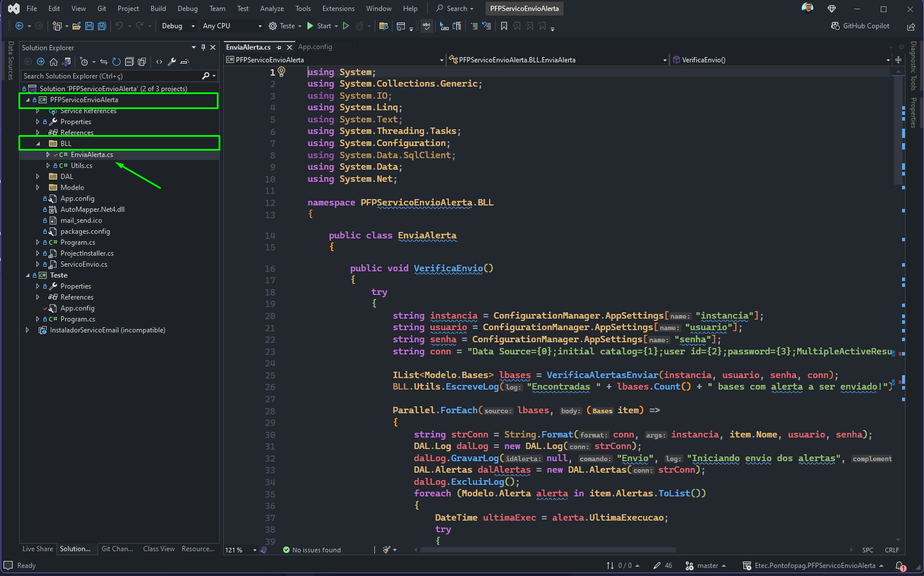924x576 pixels.
Task: Expand the DAL folder in tree
Action: coord(38,177)
